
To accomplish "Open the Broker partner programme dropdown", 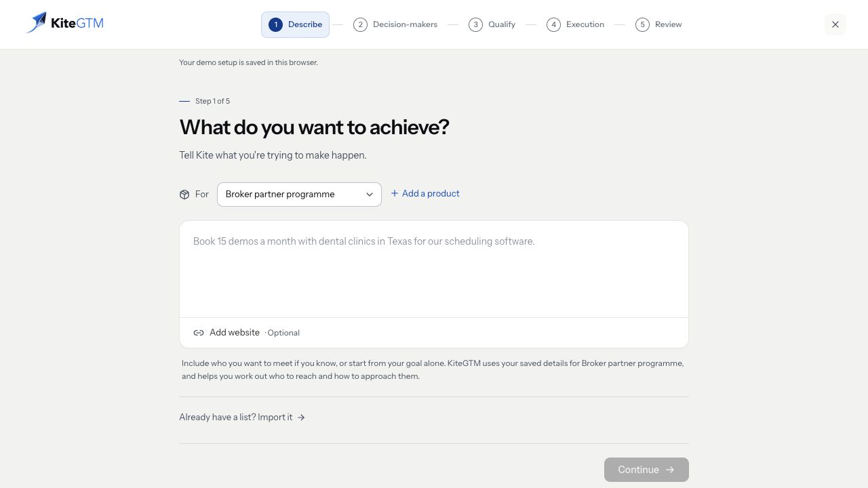I will [x=299, y=195].
